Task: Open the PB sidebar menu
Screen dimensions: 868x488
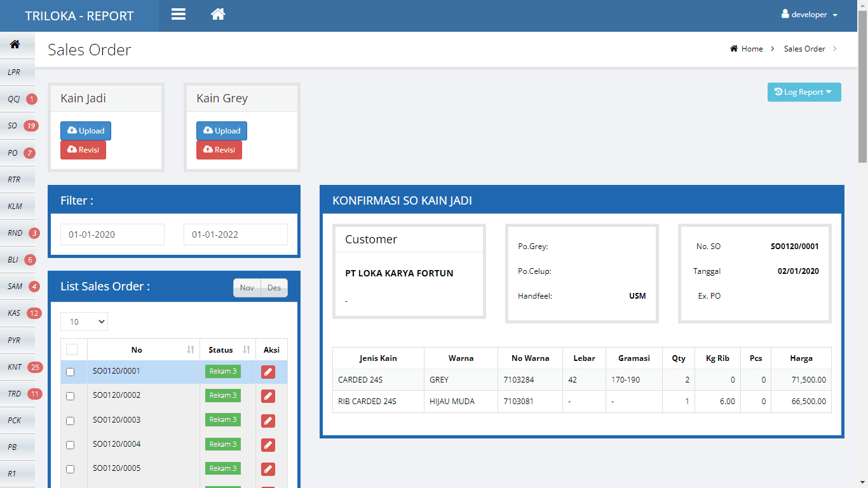Action: pos(17,447)
